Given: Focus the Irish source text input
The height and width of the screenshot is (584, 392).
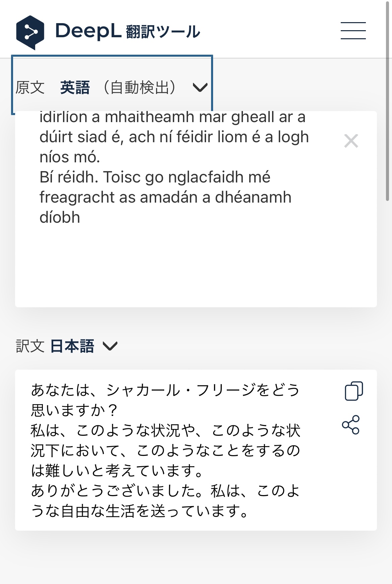Looking at the screenshot, I should [174, 168].
